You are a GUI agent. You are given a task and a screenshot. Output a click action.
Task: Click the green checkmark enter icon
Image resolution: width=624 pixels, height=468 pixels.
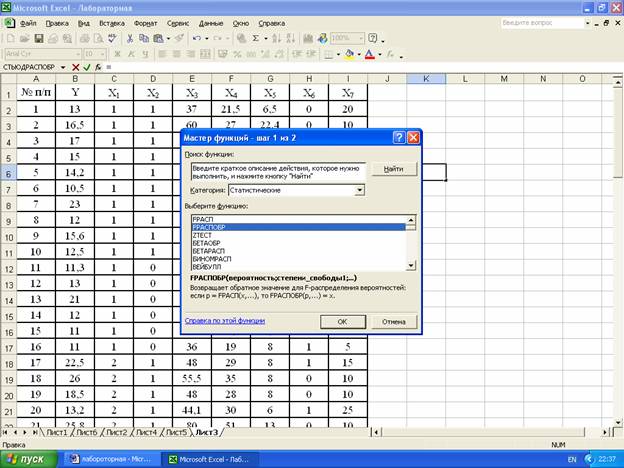click(x=86, y=67)
